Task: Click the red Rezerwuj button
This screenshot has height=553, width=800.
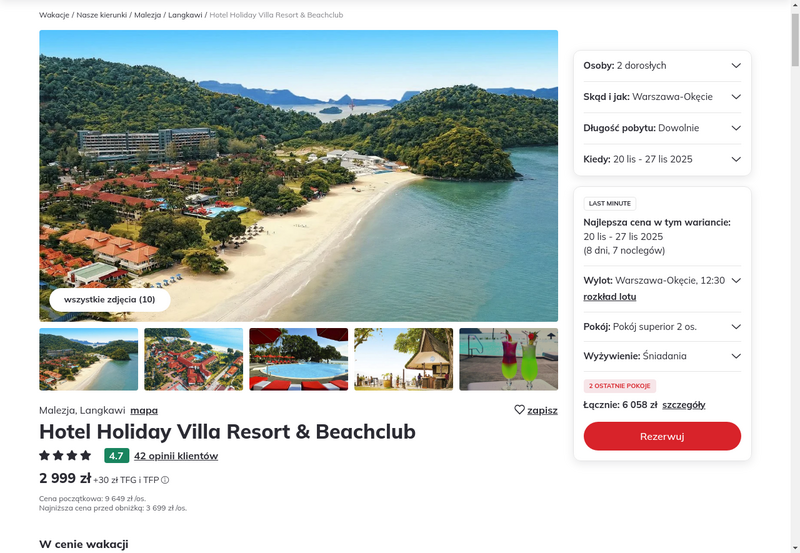Action: (x=662, y=436)
